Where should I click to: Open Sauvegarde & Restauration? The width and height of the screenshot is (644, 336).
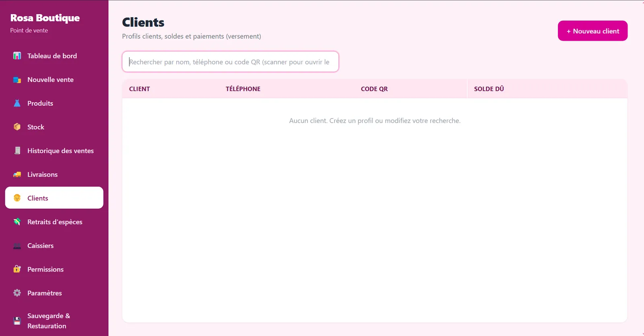click(x=54, y=321)
